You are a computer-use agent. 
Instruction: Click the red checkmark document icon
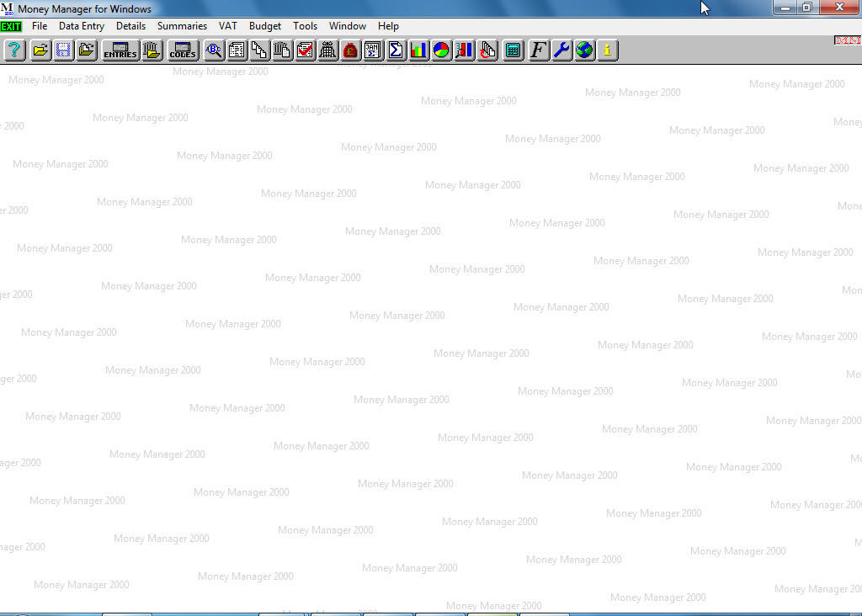(305, 50)
